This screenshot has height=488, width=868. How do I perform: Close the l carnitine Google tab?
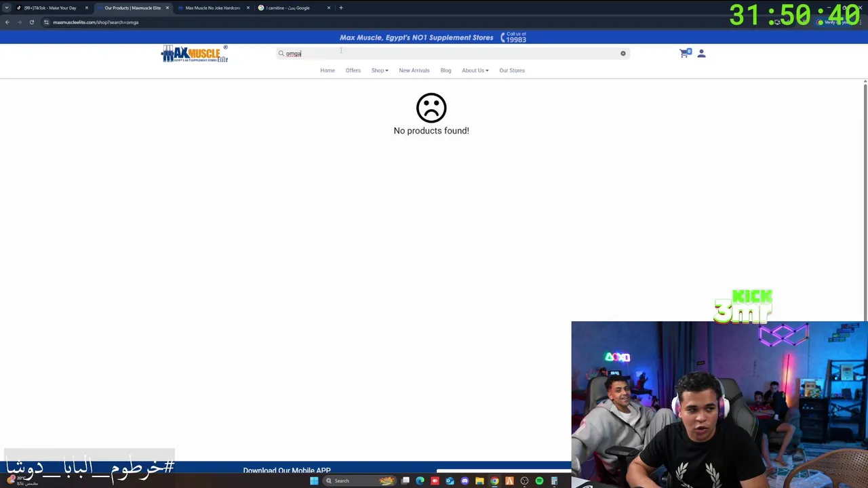tap(329, 8)
